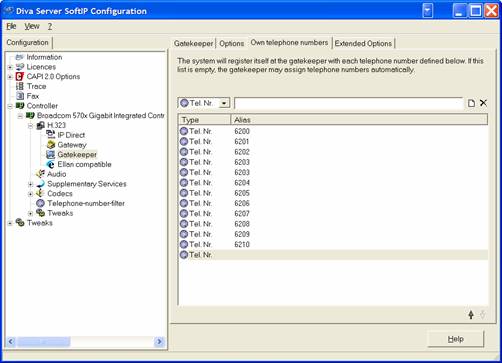
Task: Select the Telephone-number-filter tree item
Action: (86, 203)
